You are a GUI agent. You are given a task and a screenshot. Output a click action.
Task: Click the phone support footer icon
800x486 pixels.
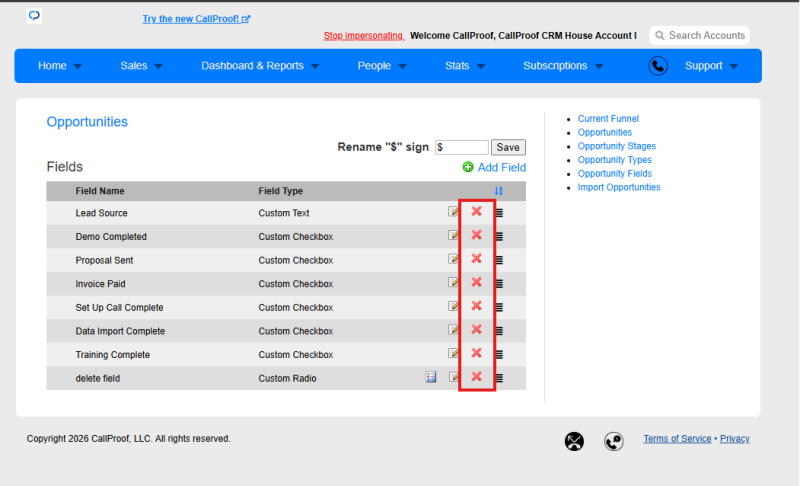(x=614, y=441)
